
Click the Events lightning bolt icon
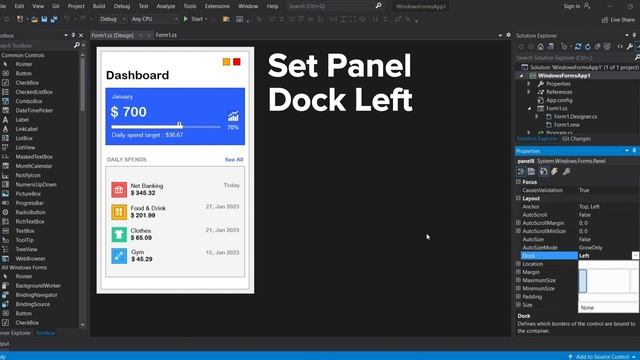554,171
